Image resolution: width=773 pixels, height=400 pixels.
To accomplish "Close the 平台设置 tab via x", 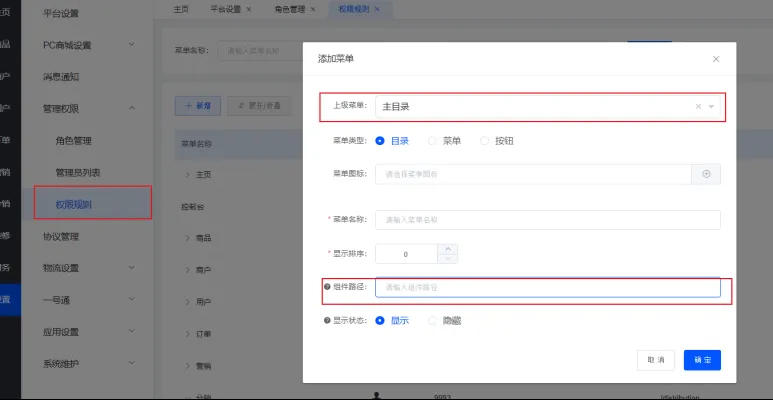I will [x=248, y=8].
